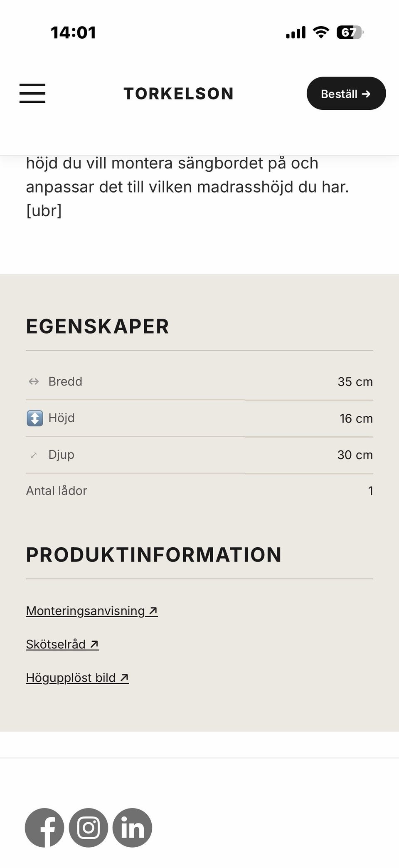Open the Instagram profile icon

point(89,828)
